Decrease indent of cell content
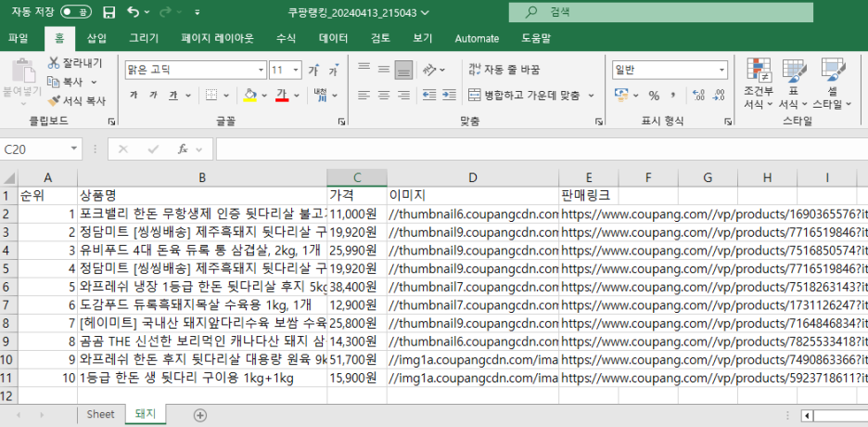The image size is (868, 427). click(429, 96)
